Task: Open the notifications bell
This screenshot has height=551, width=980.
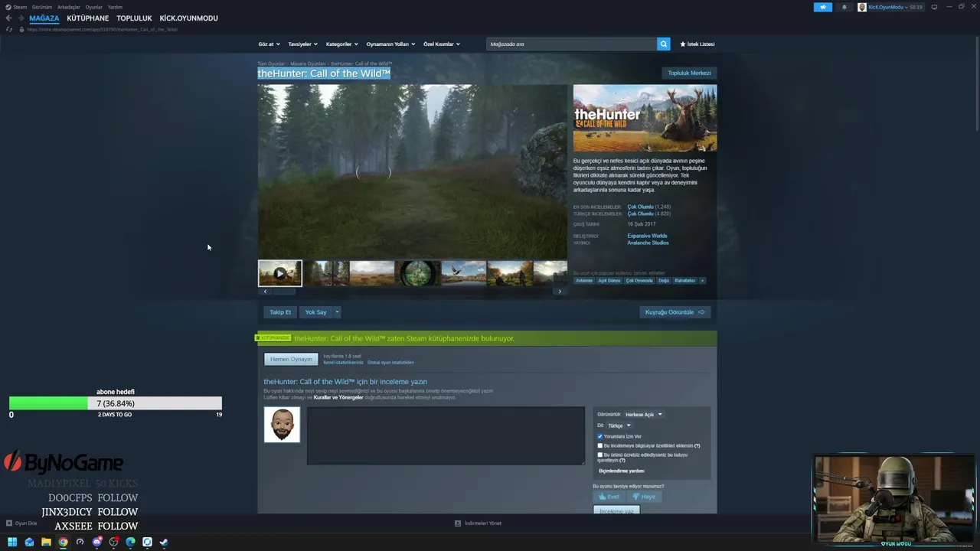Action: tap(844, 7)
